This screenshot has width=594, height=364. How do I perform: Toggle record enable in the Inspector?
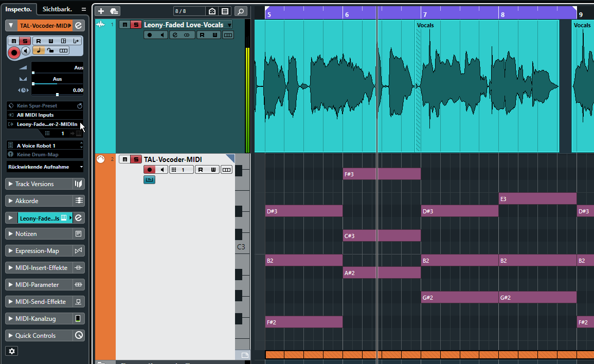pos(14,52)
